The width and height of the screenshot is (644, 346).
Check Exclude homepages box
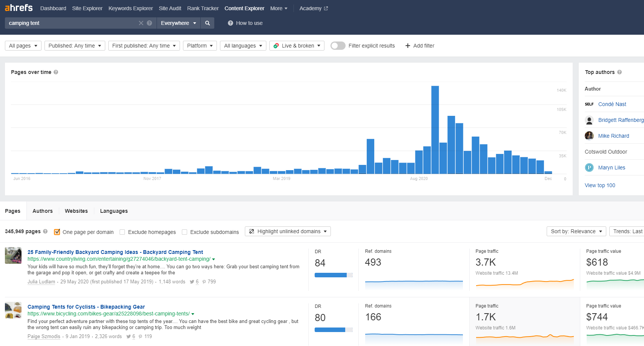(x=122, y=232)
